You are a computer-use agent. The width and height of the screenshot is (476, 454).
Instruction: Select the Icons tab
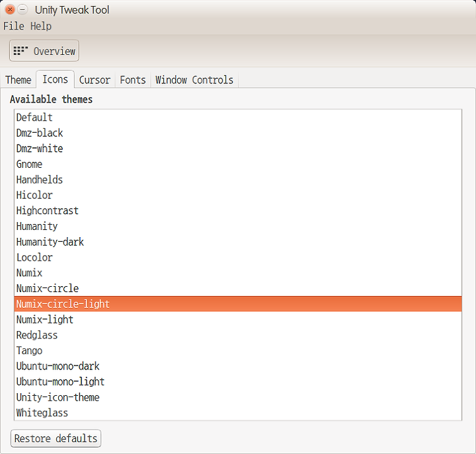click(56, 79)
